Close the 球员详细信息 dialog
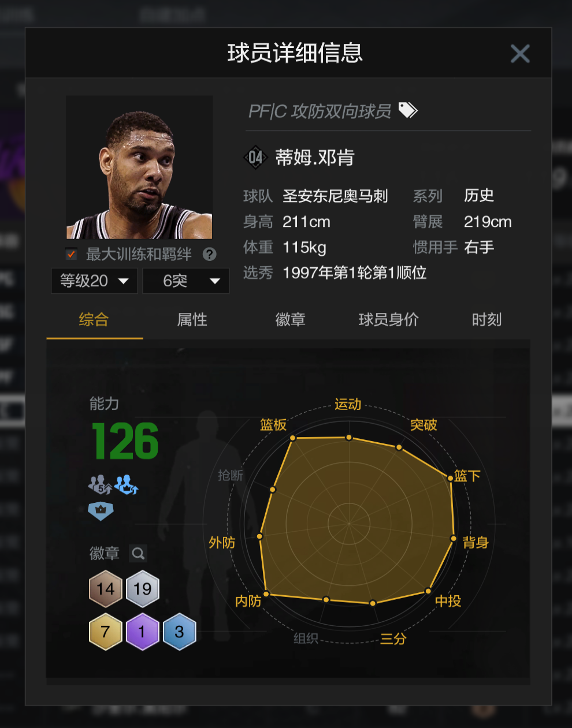This screenshot has width=572, height=728. pyautogui.click(x=520, y=54)
